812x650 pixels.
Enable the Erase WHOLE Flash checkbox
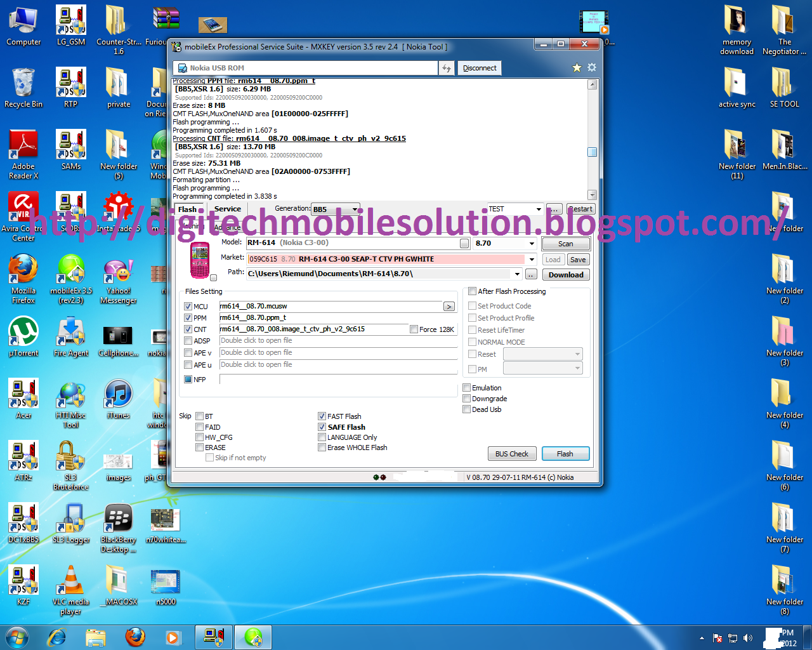tap(322, 448)
